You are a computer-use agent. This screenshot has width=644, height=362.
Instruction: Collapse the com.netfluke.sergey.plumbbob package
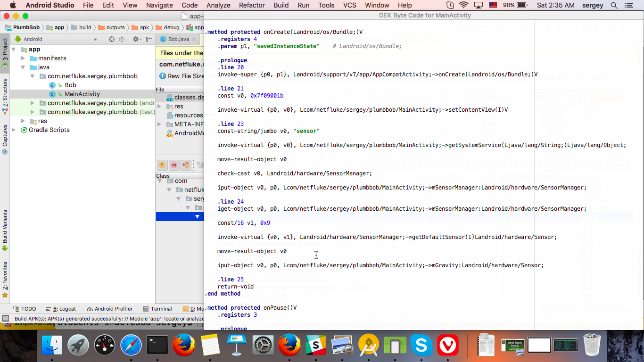click(x=32, y=76)
